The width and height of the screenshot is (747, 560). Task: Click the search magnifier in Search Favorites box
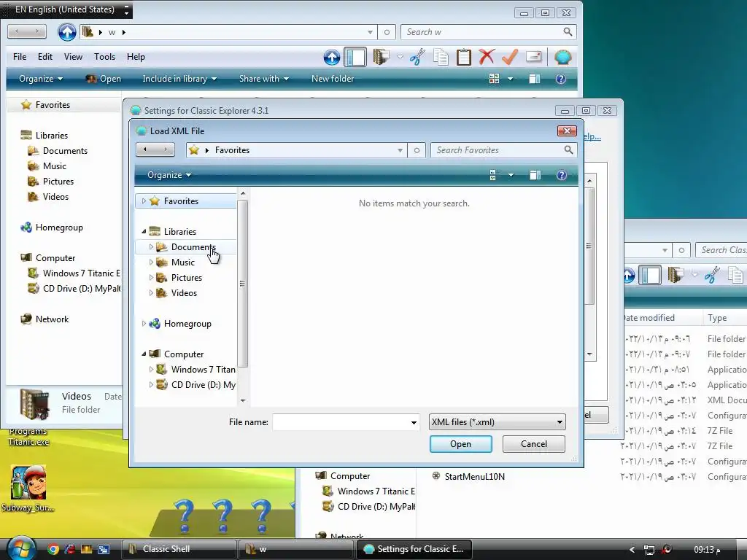pyautogui.click(x=568, y=150)
